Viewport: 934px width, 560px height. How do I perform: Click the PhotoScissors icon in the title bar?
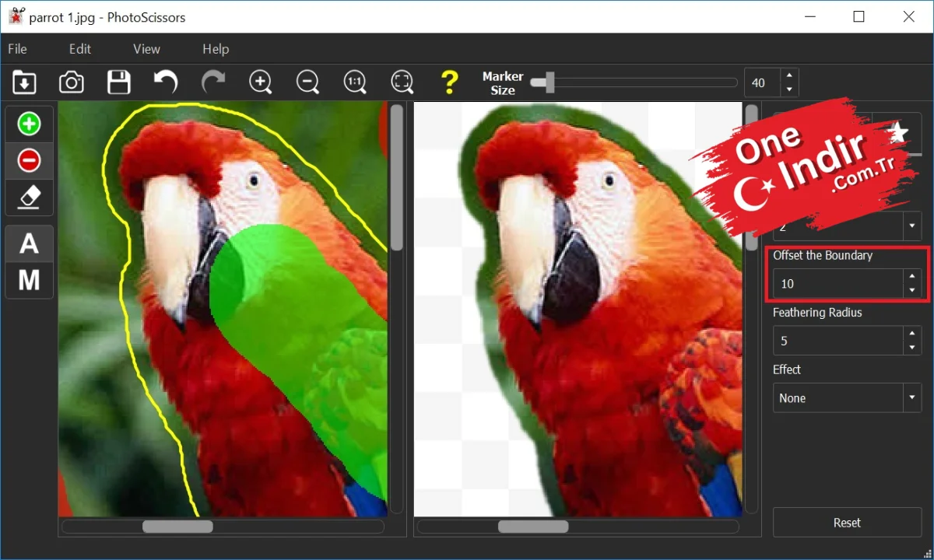tap(16, 16)
